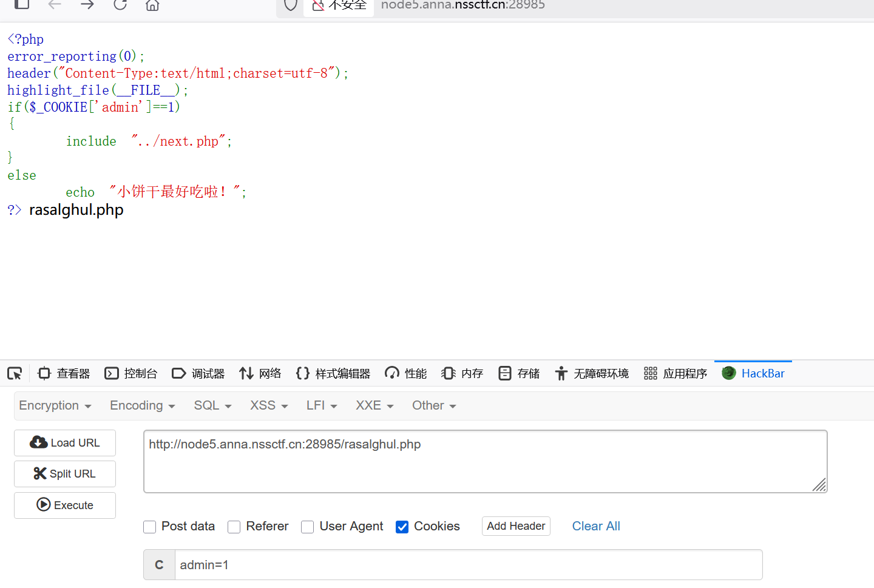874x588 pixels.
Task: Click into the HackBar URL text area
Action: (x=486, y=461)
